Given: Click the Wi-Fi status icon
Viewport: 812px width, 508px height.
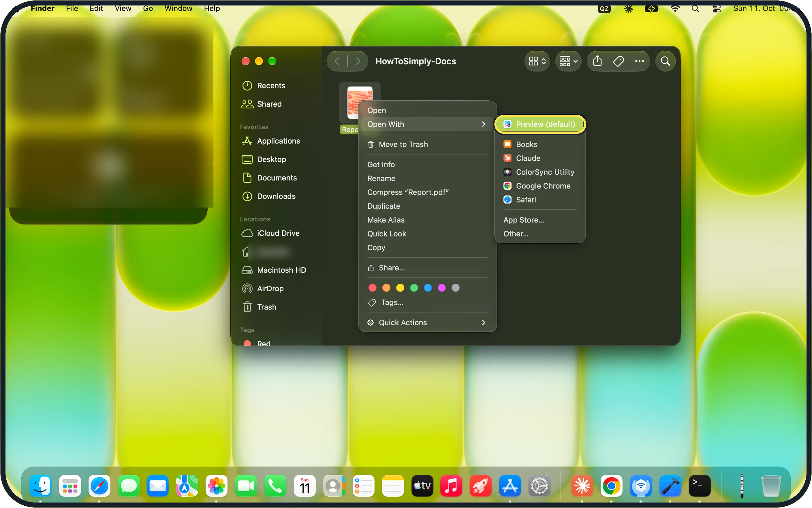Looking at the screenshot, I should [x=675, y=8].
